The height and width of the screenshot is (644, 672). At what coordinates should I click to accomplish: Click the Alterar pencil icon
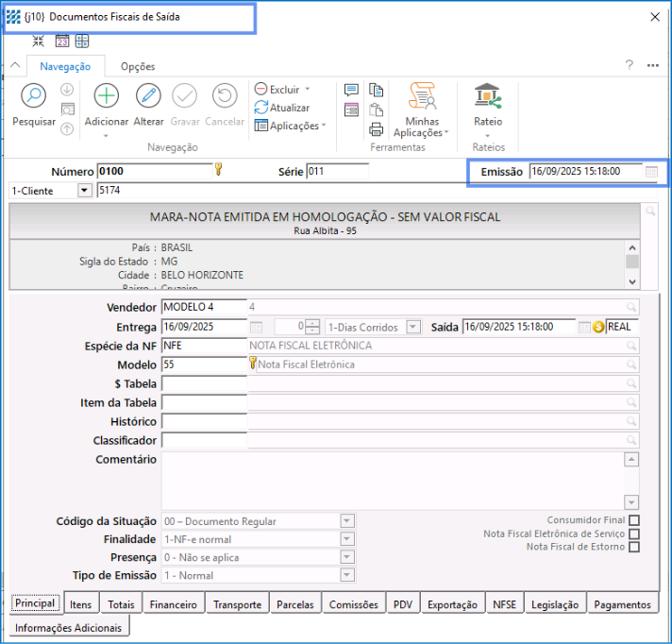pos(148,96)
